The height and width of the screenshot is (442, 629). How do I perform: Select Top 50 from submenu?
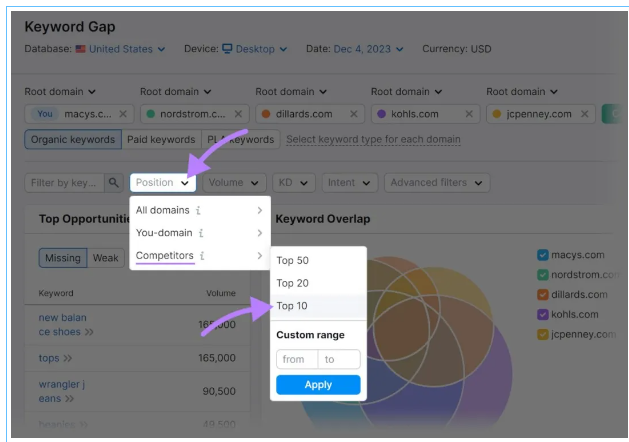(x=318, y=261)
